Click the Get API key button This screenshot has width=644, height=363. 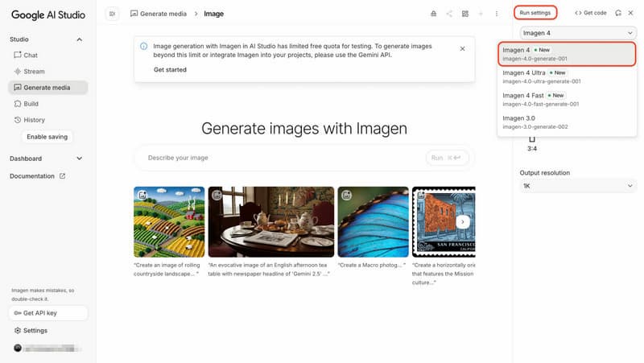point(48,313)
